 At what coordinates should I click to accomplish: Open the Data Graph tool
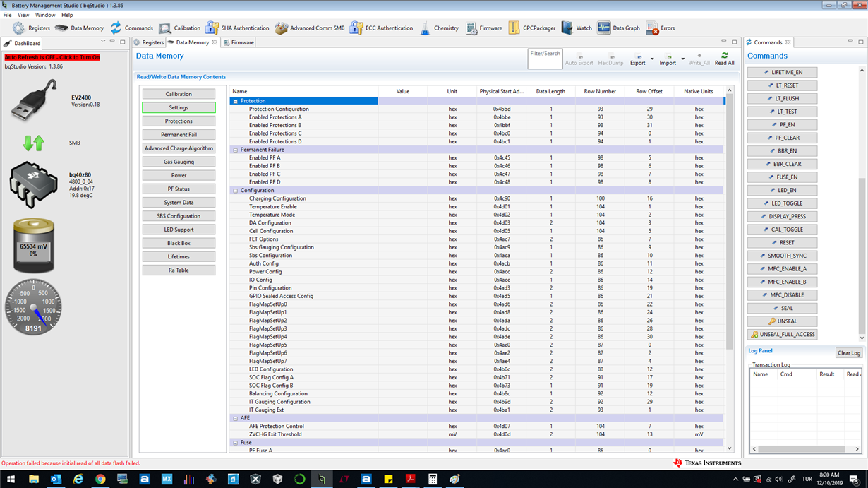tap(618, 28)
